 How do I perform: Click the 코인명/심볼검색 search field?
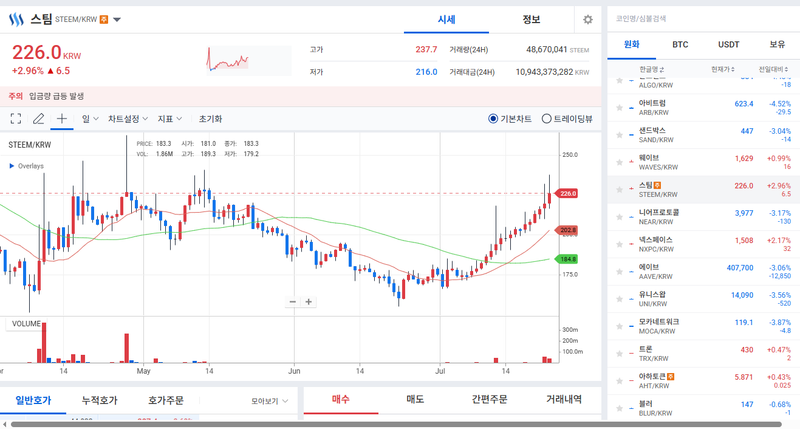(x=704, y=19)
